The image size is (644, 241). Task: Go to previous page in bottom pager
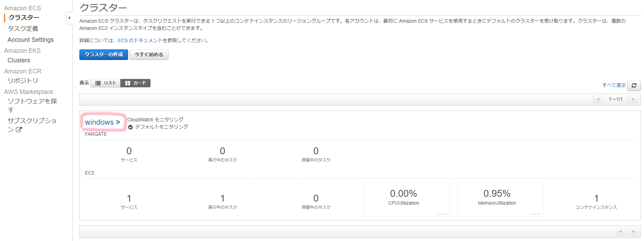[x=620, y=231]
